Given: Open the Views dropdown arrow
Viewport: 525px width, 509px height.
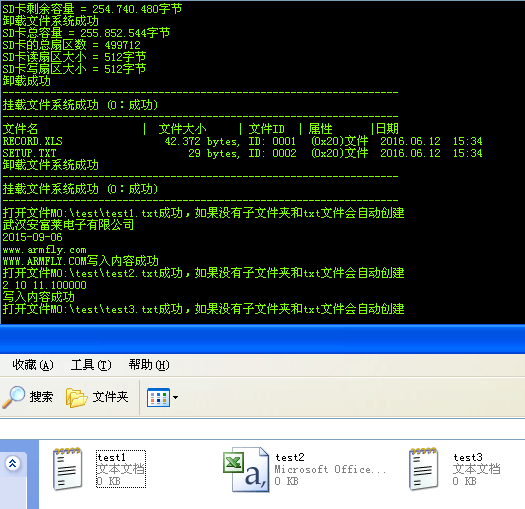Looking at the screenshot, I should pyautogui.click(x=175, y=397).
